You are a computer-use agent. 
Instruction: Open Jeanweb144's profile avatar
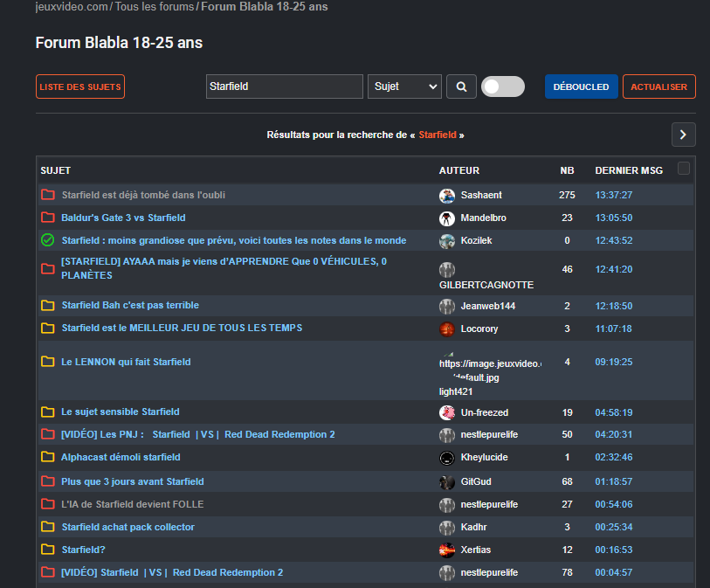click(x=447, y=306)
